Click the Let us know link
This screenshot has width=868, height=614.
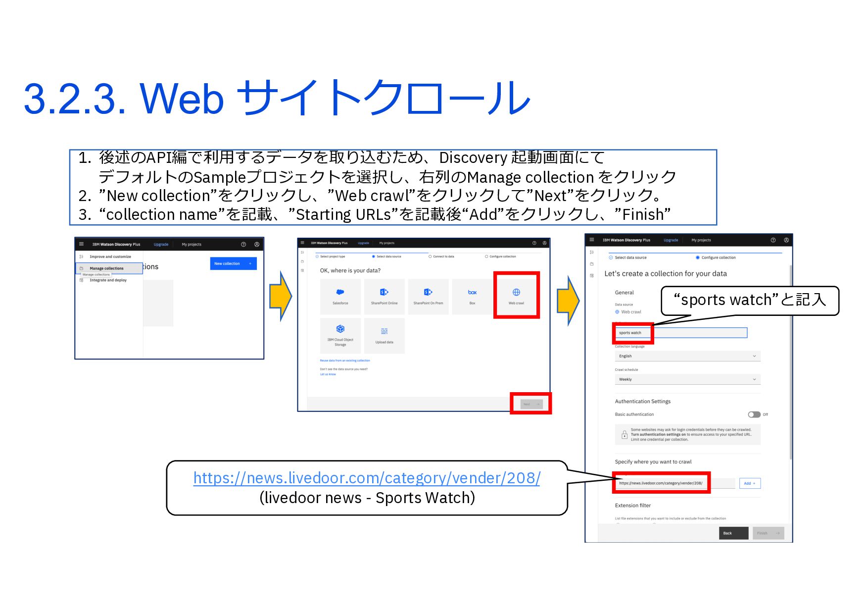pos(328,374)
